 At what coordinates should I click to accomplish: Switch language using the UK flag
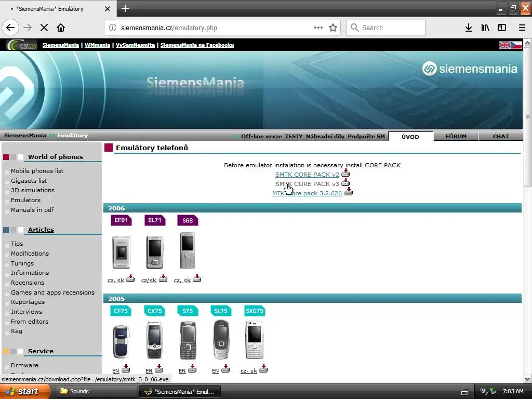[x=505, y=45]
